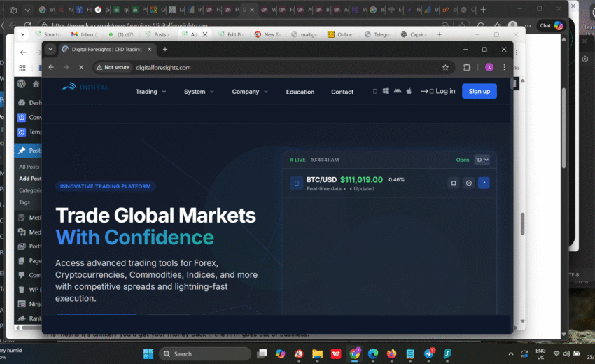Open the Copilot Chat button in the Edge window
This screenshot has width=595, height=364.
(552, 25)
